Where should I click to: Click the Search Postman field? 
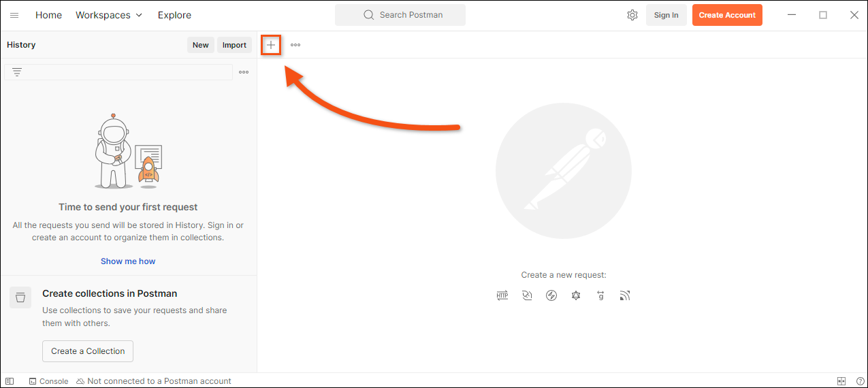click(400, 15)
